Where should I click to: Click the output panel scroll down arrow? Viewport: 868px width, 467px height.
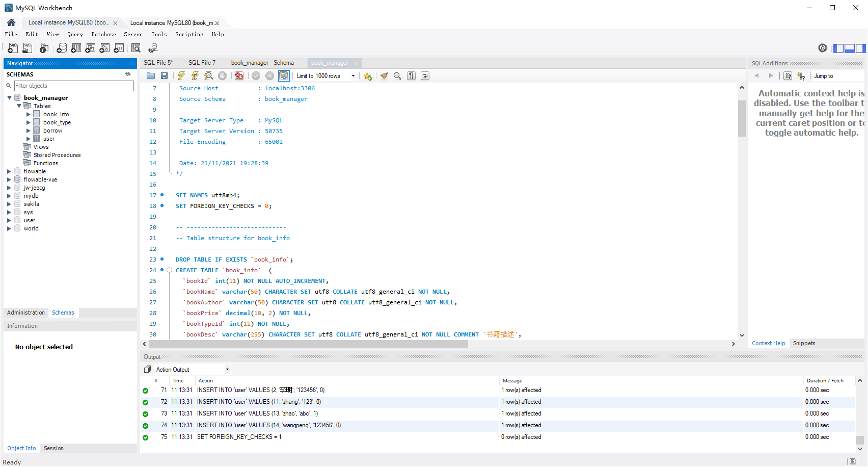click(x=860, y=449)
